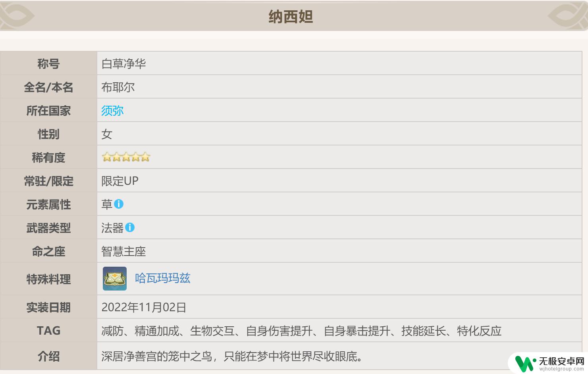Select the constellation value 智慧主座

pyautogui.click(x=124, y=251)
